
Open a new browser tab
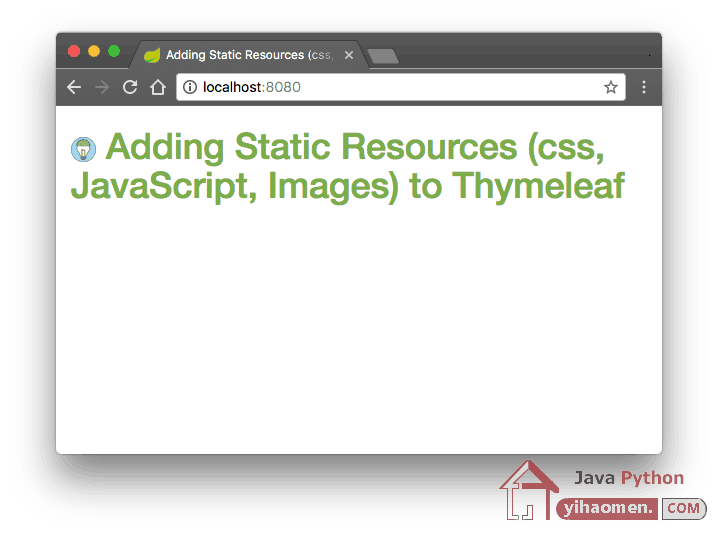point(383,56)
